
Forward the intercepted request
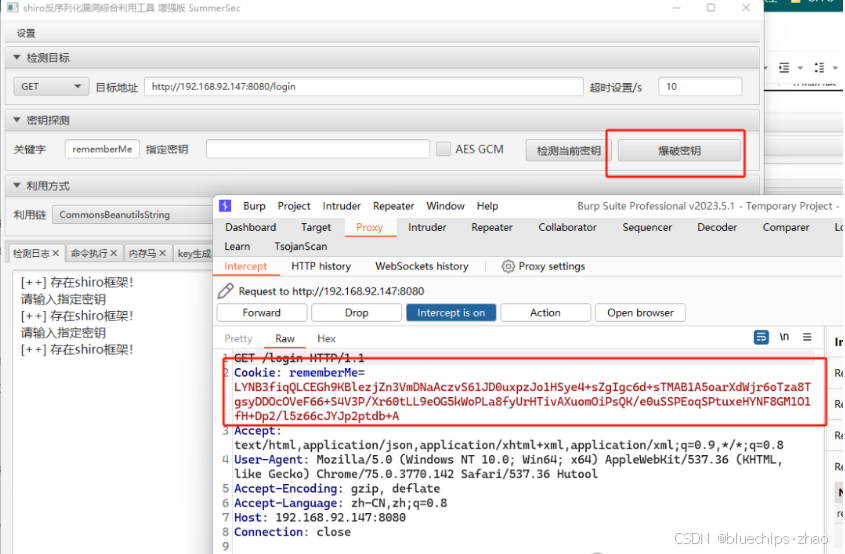pos(262,313)
